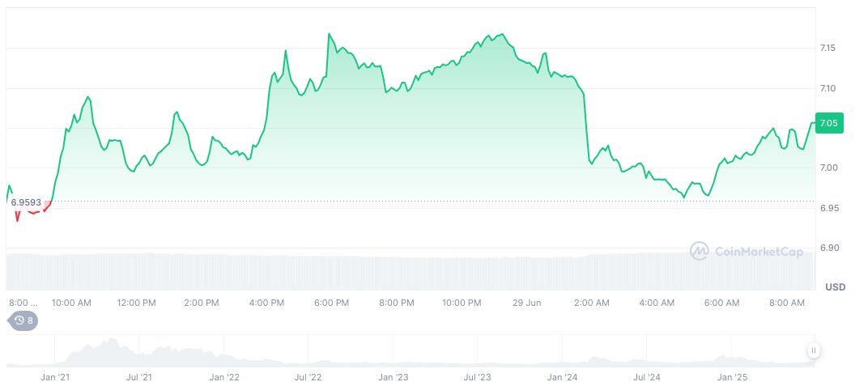
Task: Click Jul '23 in the navigator timeline
Action: [477, 376]
